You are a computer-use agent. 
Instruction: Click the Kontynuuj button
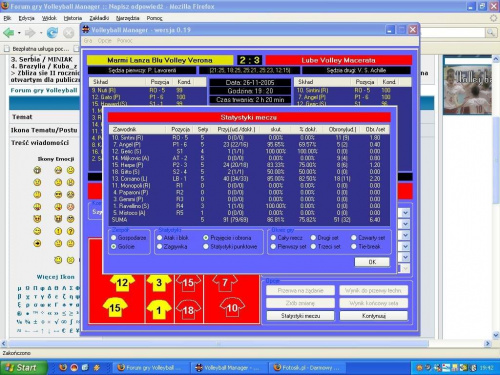(x=374, y=316)
